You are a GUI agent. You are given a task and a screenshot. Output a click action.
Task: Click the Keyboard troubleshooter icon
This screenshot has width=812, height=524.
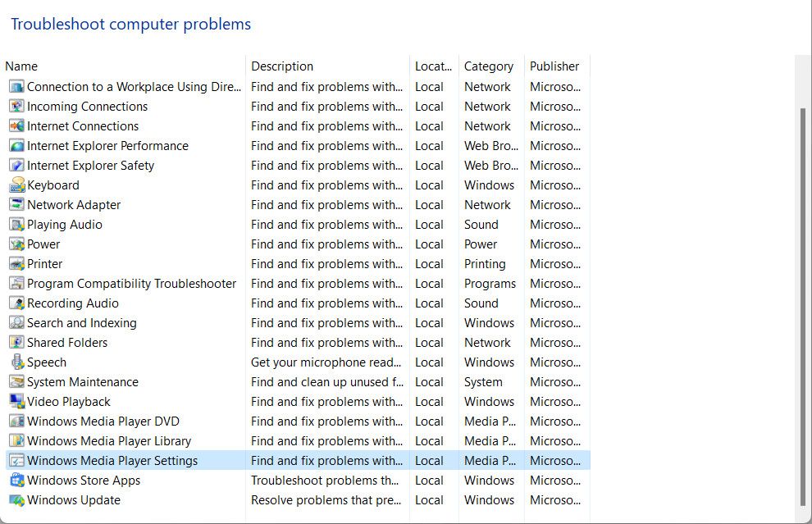tap(16, 185)
